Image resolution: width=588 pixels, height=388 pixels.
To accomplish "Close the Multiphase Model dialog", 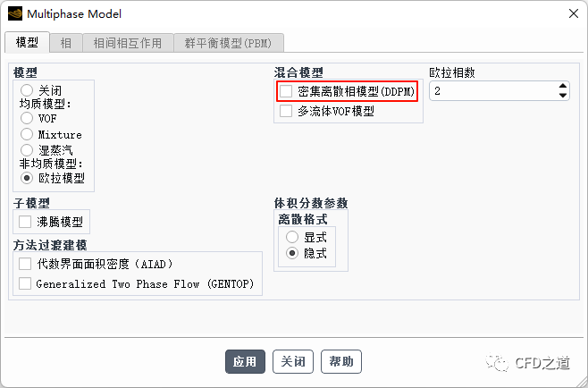I will [x=570, y=14].
